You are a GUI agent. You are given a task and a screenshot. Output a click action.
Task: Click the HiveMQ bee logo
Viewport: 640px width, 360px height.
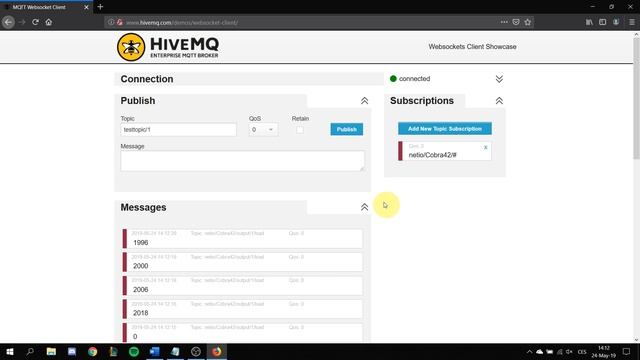pyautogui.click(x=131, y=47)
